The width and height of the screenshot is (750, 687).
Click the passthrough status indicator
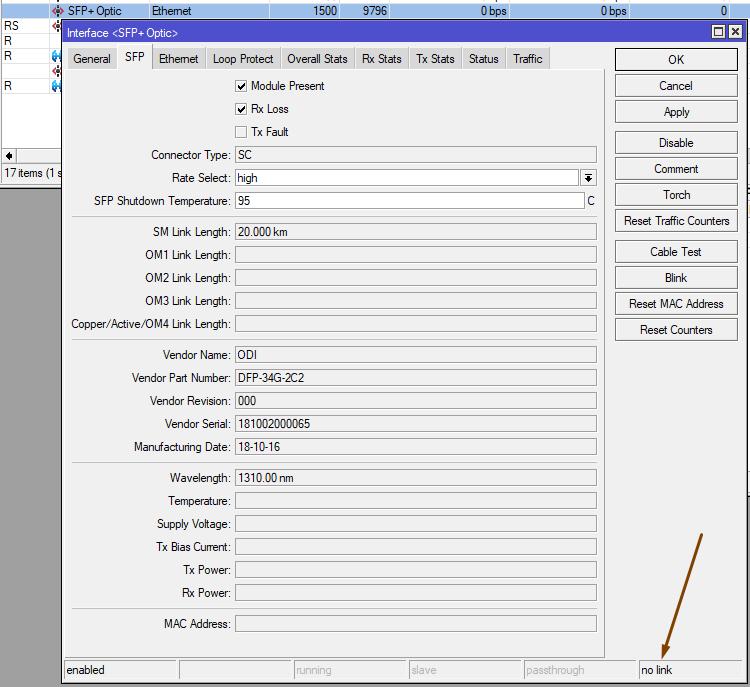coord(580,670)
